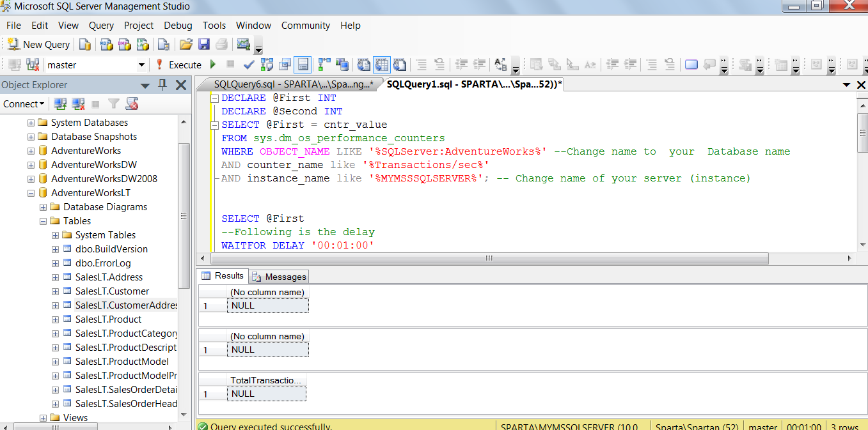Expand the SalesLT.Customer table node

pyautogui.click(x=56, y=291)
